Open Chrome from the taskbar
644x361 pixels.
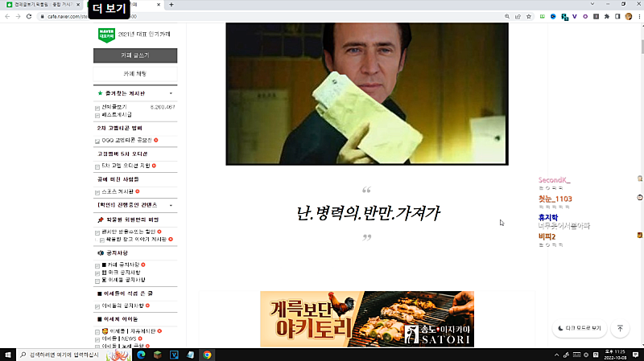[207, 355]
